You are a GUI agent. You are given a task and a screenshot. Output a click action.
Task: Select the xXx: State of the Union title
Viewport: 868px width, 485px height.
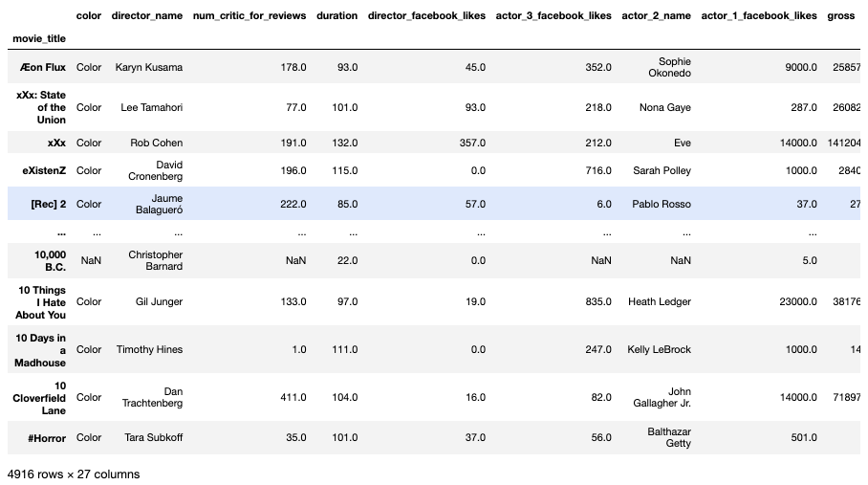pos(41,107)
